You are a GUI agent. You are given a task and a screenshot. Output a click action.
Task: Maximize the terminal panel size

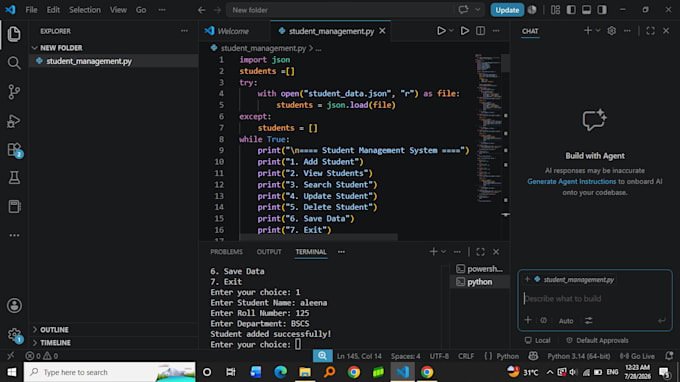481,252
